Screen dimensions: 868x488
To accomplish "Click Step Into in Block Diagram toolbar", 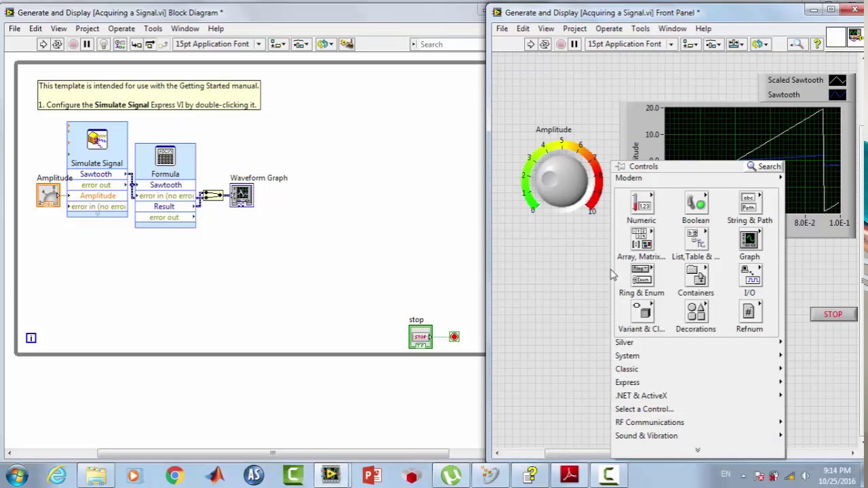I will tap(136, 44).
